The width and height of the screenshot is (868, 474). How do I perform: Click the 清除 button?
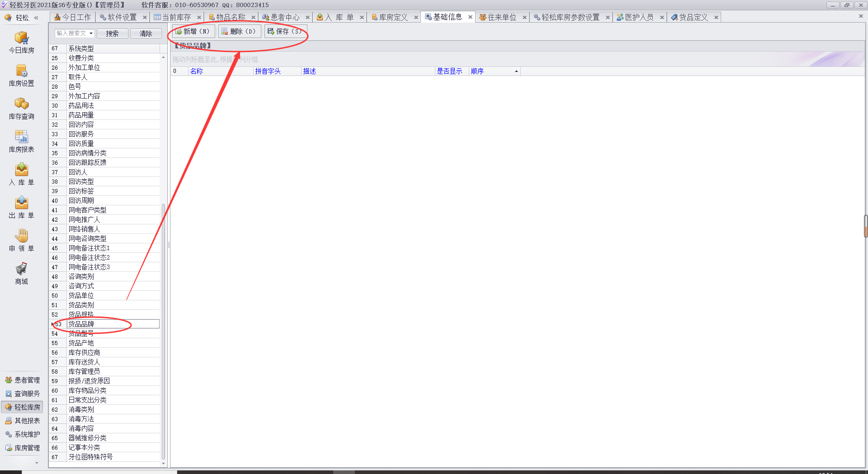(146, 33)
